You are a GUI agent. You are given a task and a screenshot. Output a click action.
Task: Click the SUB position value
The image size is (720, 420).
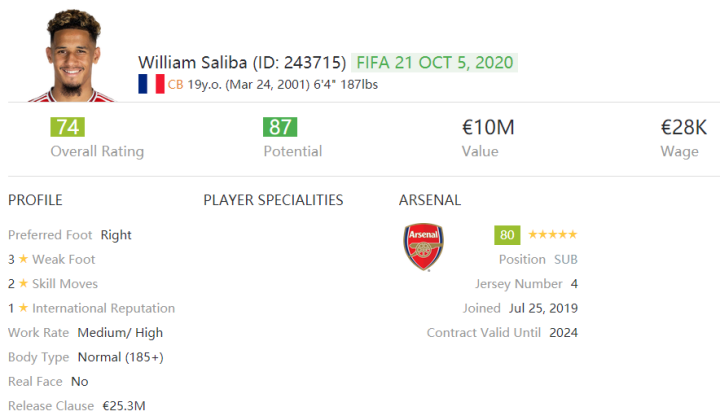pyautogui.click(x=565, y=259)
